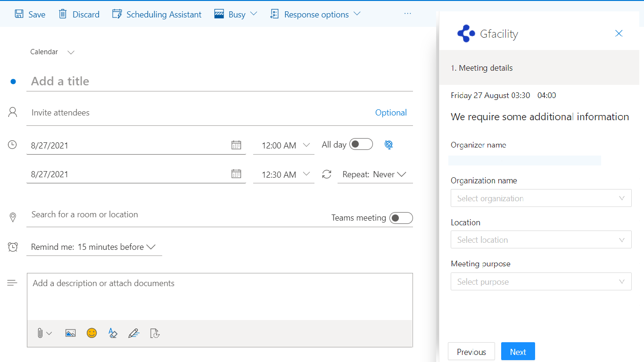
Task: Open the Select purpose dropdown
Action: coord(541,282)
